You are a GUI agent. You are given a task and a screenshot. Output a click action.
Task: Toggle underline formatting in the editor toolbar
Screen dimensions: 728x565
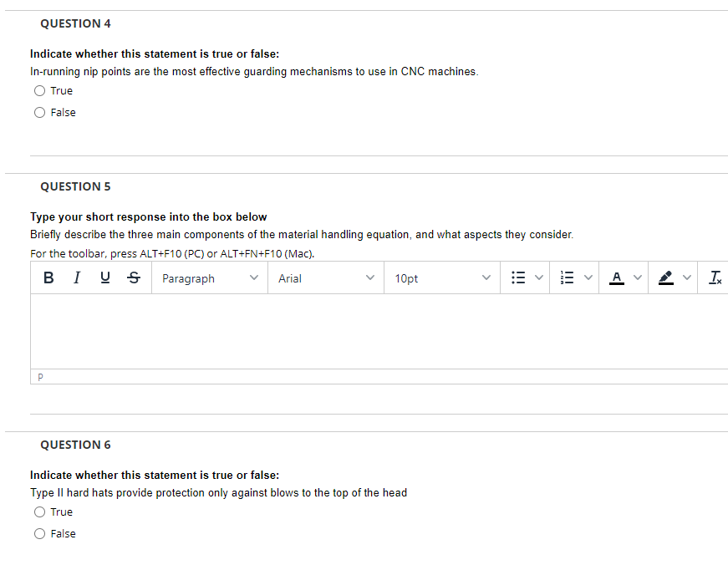click(105, 277)
